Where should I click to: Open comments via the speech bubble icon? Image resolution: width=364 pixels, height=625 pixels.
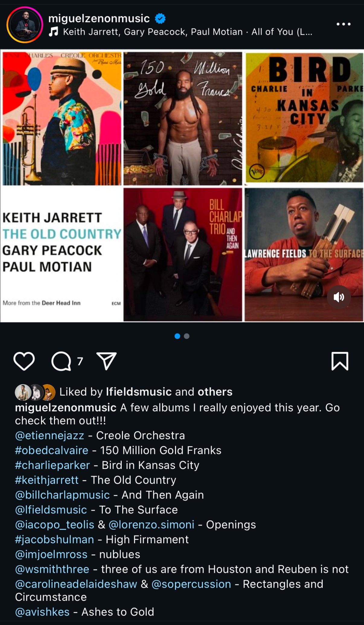61,361
